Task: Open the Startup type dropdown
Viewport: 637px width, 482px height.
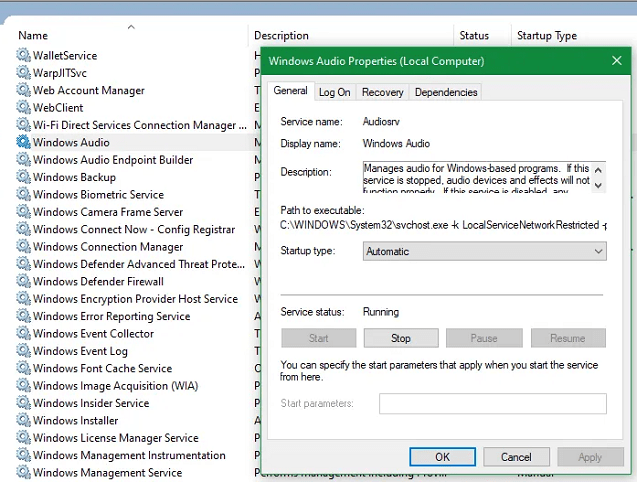Action: click(x=484, y=251)
